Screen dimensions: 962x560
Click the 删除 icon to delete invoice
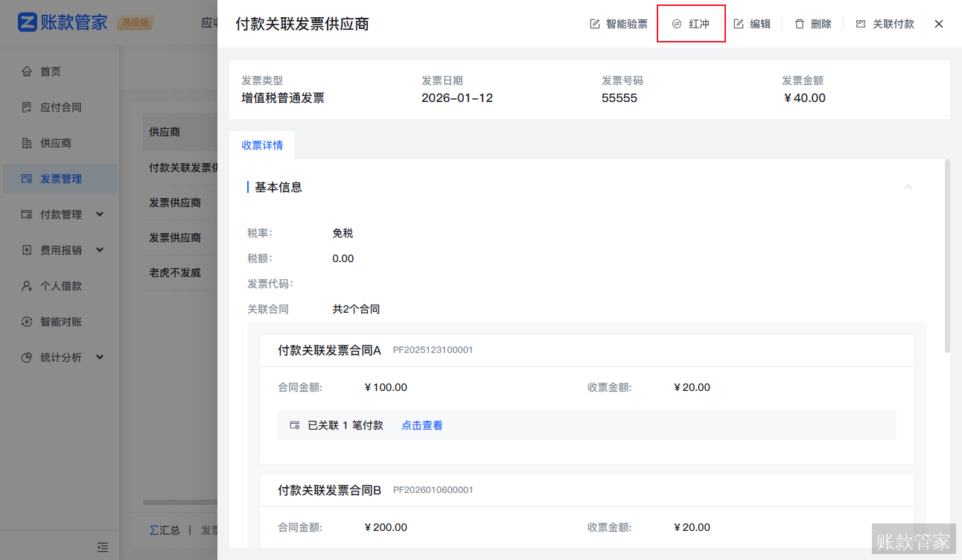812,23
